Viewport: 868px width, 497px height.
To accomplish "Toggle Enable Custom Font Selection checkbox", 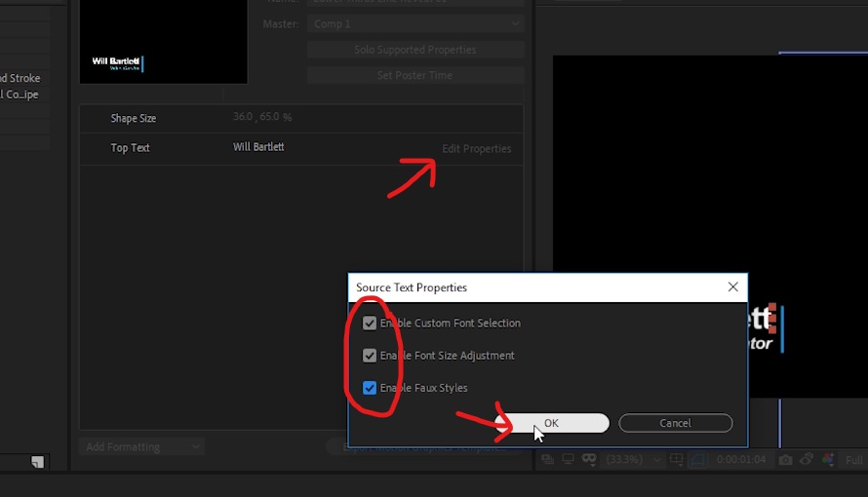I will 370,323.
